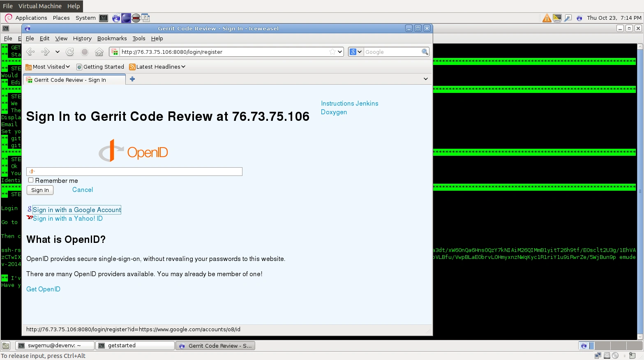644x360 pixels.
Task: Open the Jenkins link
Action: click(x=366, y=104)
